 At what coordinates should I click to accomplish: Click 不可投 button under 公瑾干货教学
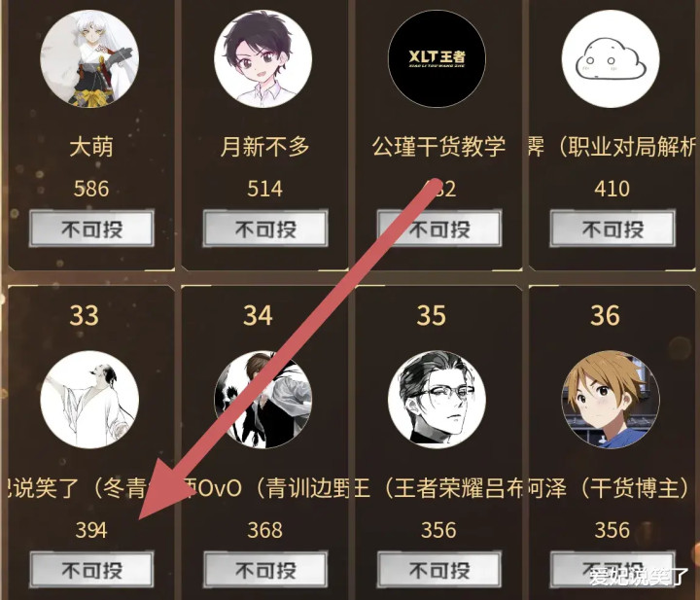[439, 229]
